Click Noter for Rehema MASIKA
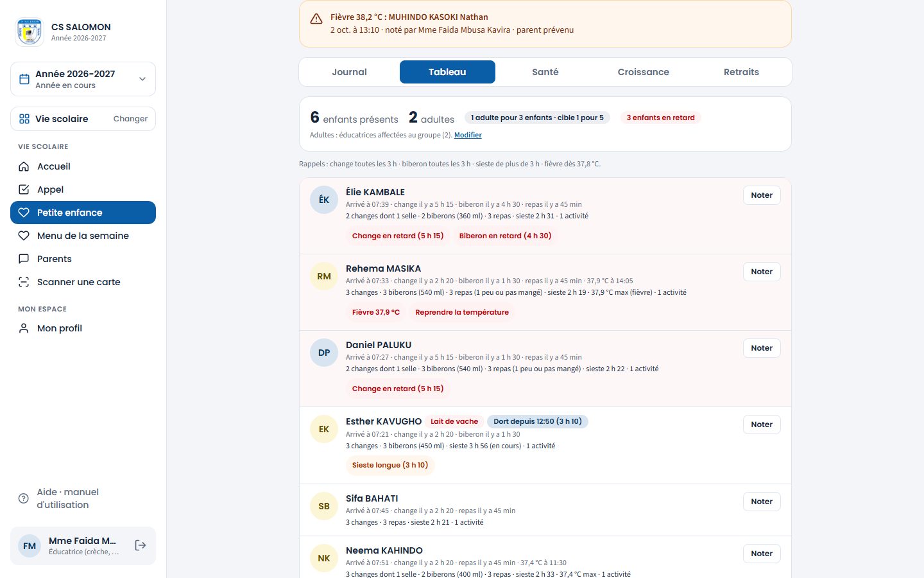924x578 pixels. (762, 272)
